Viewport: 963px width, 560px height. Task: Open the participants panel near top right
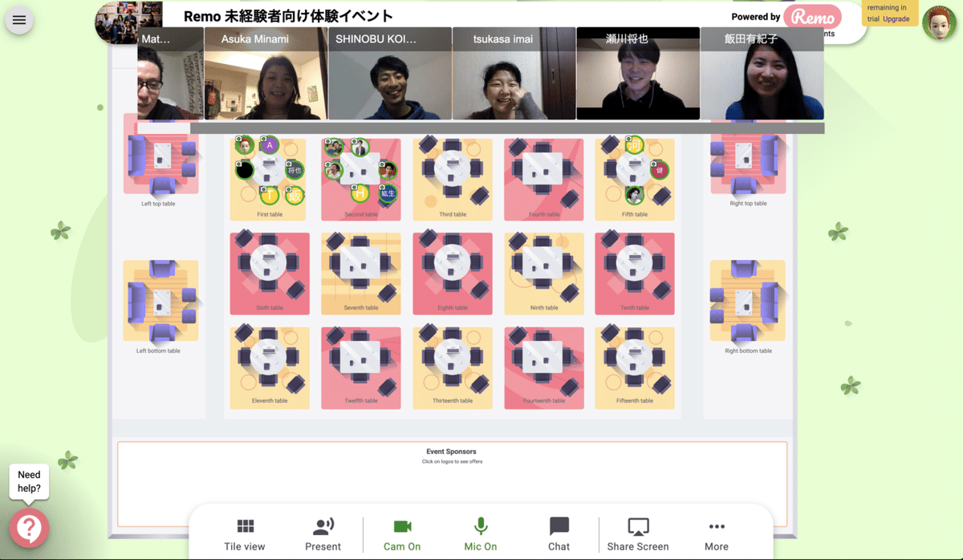pos(828,34)
